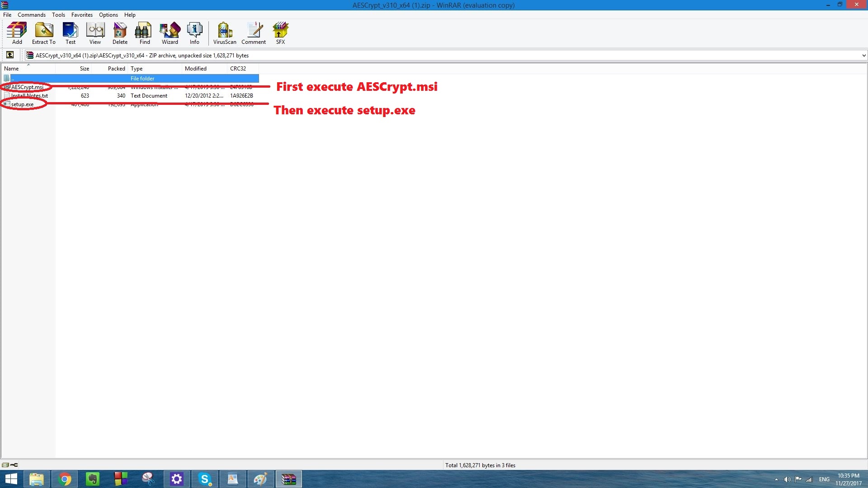Open the colorful blocks app in taskbar
Image resolution: width=868 pixels, height=488 pixels.
point(121,479)
